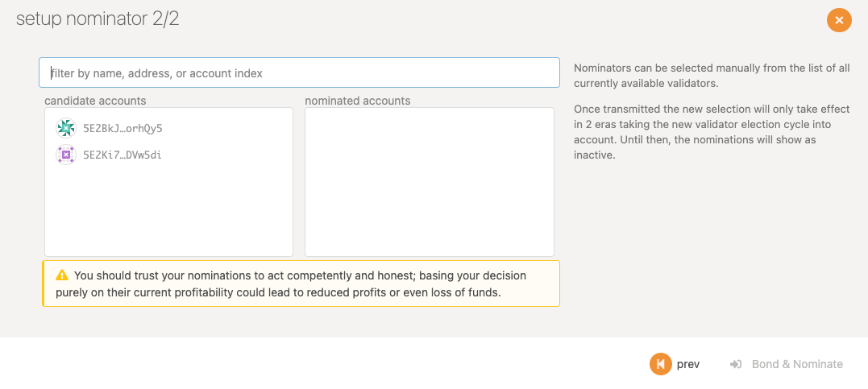Click inside the empty nominated accounts box
868x389 pixels.
[x=429, y=182]
